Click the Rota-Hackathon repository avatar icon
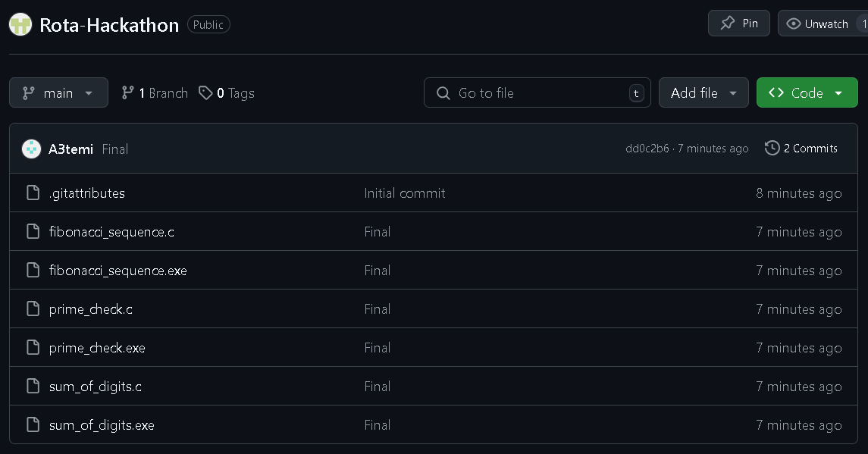This screenshot has width=868, height=454. (x=20, y=24)
